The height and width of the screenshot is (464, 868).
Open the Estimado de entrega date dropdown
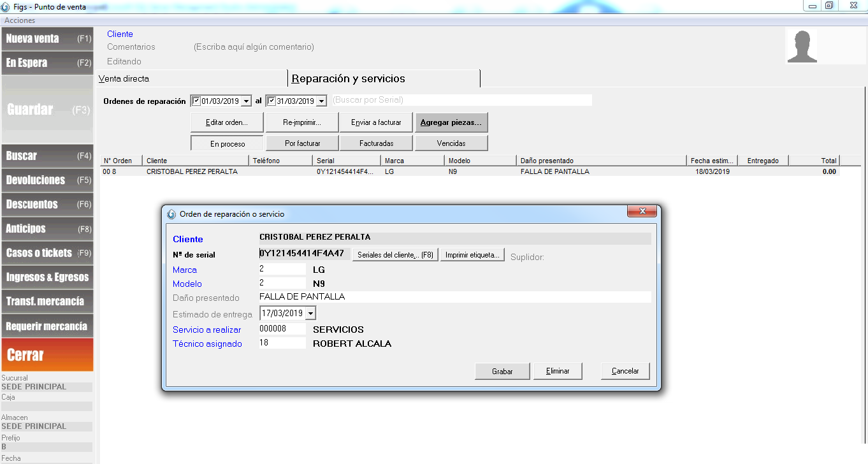(310, 313)
